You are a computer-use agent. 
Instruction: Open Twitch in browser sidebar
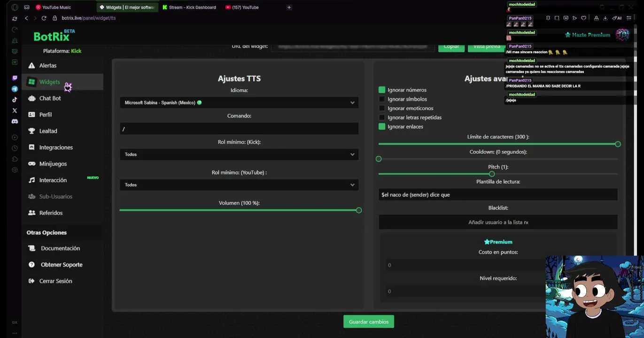point(15,78)
